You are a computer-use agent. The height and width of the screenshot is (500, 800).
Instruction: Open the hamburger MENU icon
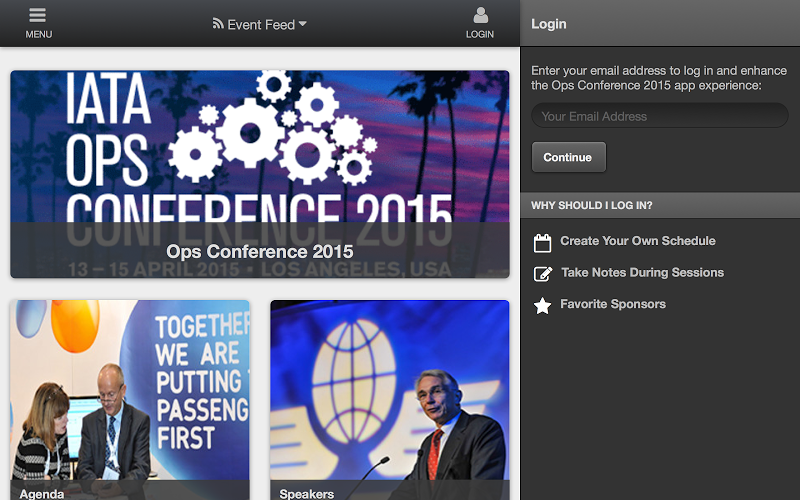(38, 15)
